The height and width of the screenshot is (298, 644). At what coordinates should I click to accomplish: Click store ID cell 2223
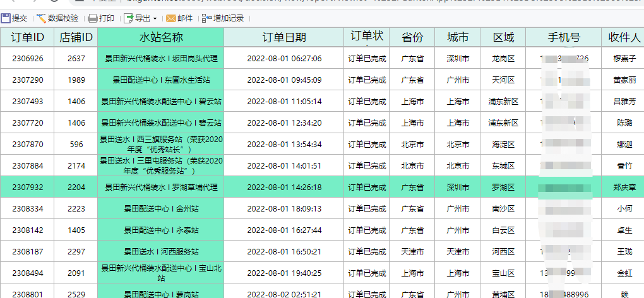[76, 208]
